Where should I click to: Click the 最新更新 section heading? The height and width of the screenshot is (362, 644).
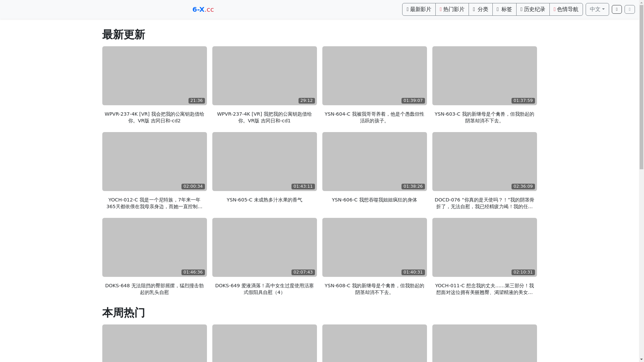(123, 35)
